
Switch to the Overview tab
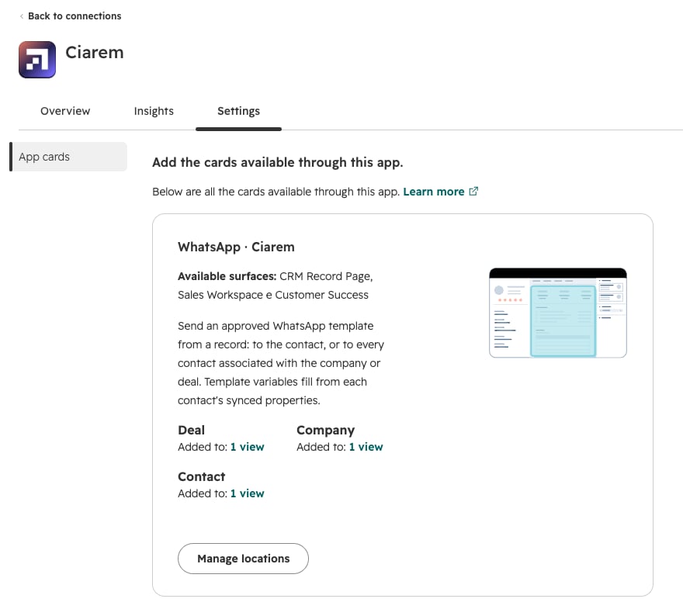[x=65, y=111]
